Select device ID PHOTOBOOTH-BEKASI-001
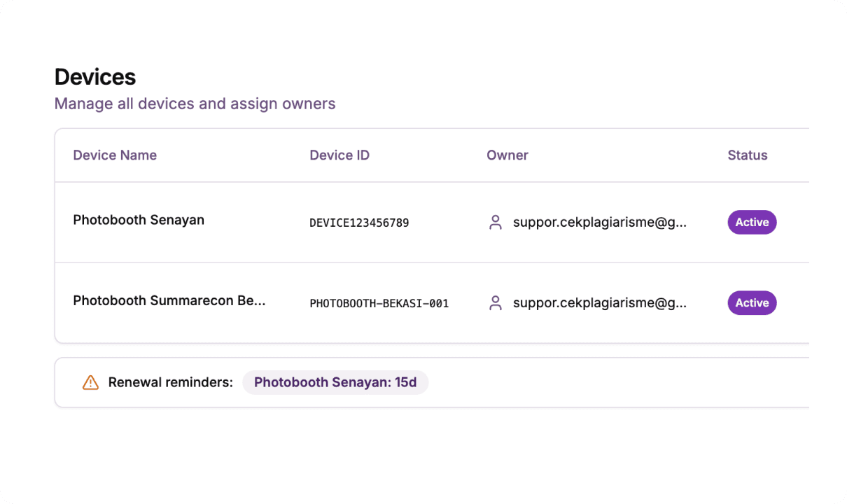 379,304
